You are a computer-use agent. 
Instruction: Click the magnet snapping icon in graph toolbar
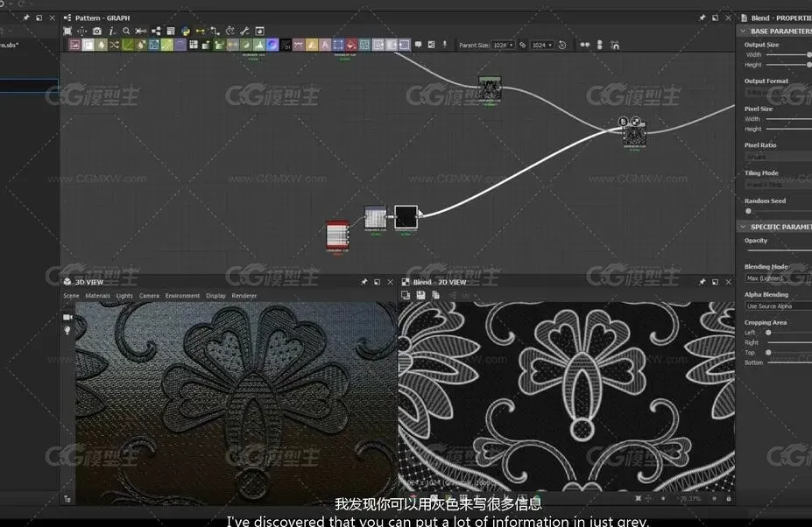tap(615, 45)
